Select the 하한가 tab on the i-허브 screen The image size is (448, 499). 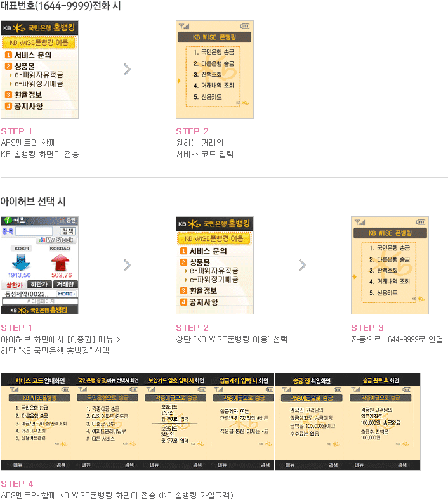tap(39, 284)
